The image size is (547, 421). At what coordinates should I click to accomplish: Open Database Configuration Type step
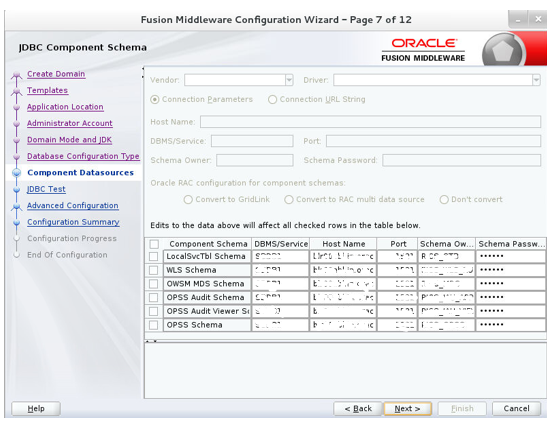tap(83, 156)
